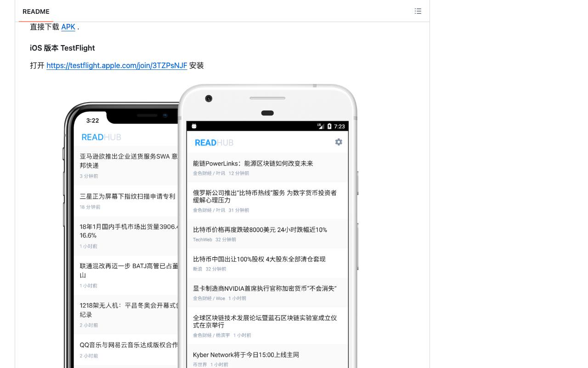The width and height of the screenshot is (588, 368).
Task: Open the TestFlight join link
Action: click(x=117, y=65)
